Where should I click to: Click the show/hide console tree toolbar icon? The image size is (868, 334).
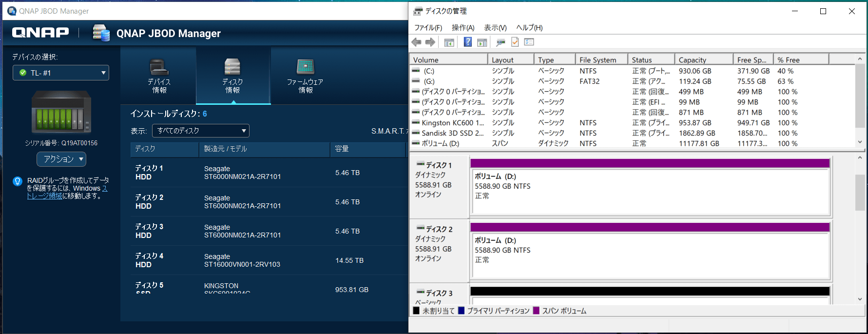coord(449,42)
